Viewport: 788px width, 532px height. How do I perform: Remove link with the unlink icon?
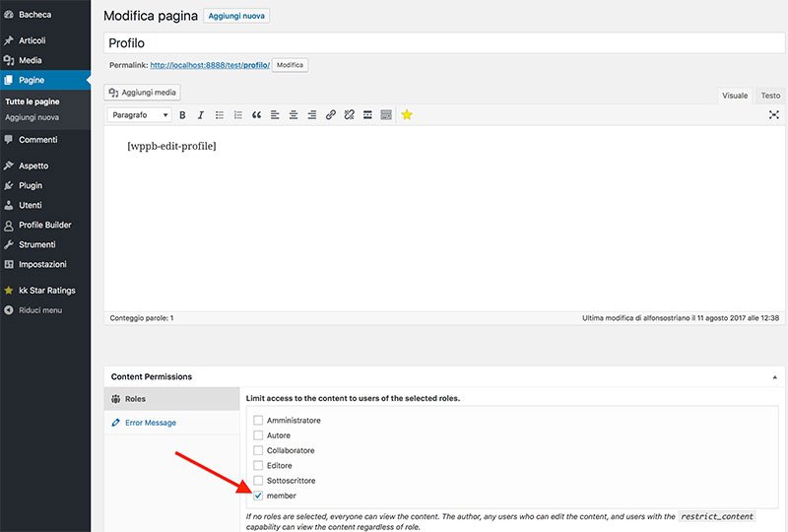[349, 115]
